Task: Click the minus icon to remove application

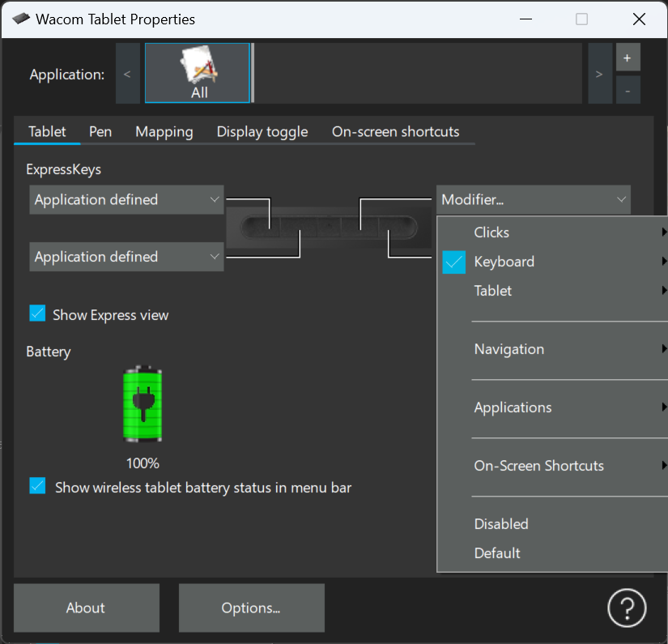Action: [x=628, y=91]
